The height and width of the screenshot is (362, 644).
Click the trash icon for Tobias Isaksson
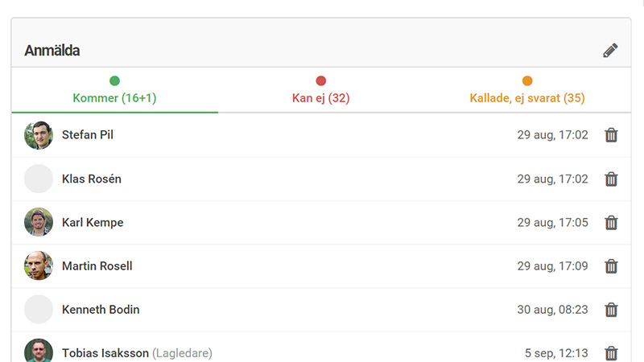[x=611, y=353]
